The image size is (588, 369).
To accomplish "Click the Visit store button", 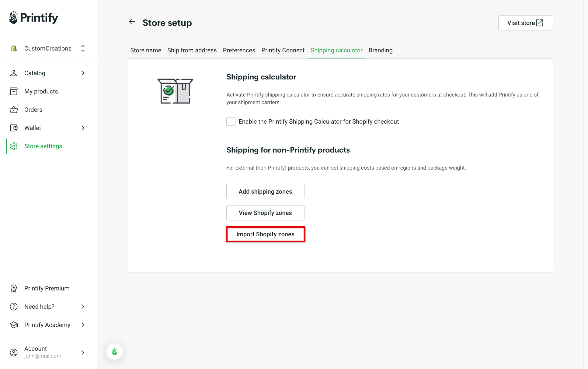I will click(525, 23).
